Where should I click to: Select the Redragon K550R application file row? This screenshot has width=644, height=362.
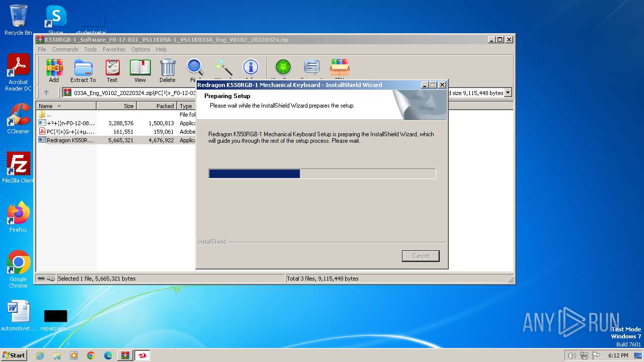click(117, 140)
